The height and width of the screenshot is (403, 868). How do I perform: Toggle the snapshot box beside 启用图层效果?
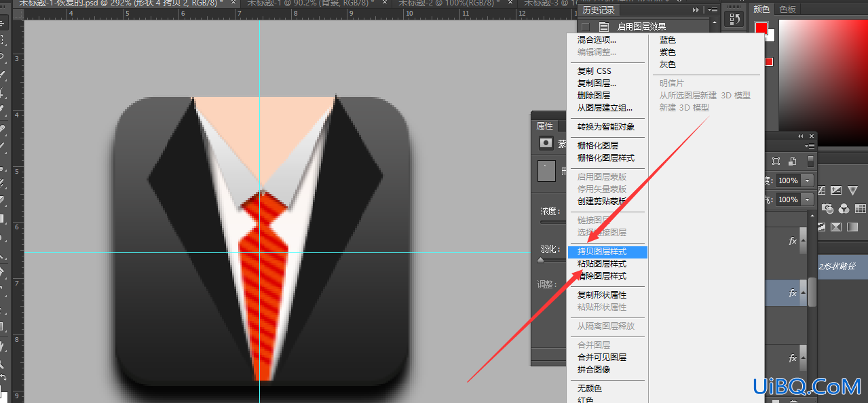tap(585, 27)
